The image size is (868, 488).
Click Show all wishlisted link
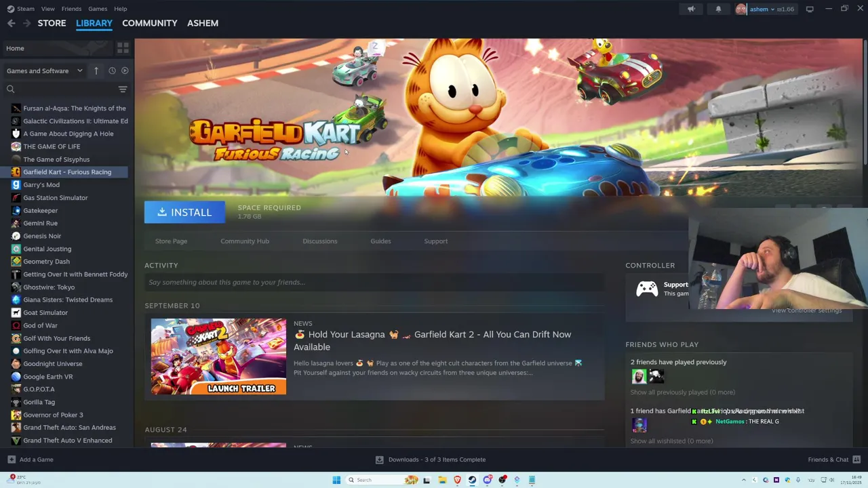point(671,441)
